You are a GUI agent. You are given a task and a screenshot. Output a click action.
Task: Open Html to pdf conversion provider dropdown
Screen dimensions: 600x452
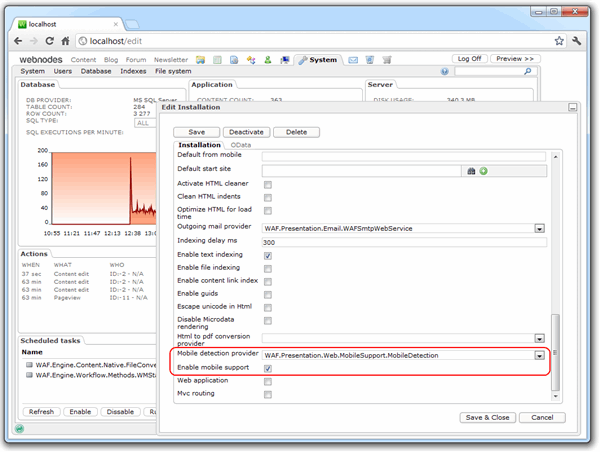pyautogui.click(x=539, y=338)
